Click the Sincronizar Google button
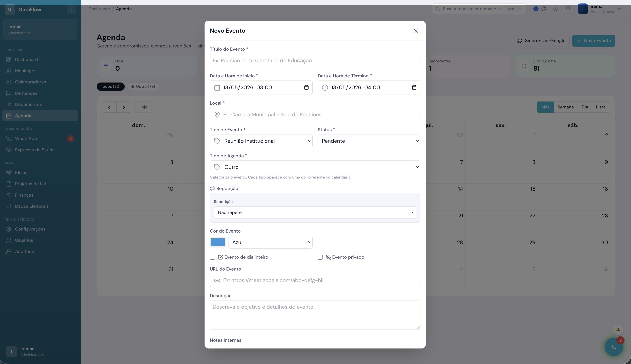The image size is (631, 364). [541, 41]
